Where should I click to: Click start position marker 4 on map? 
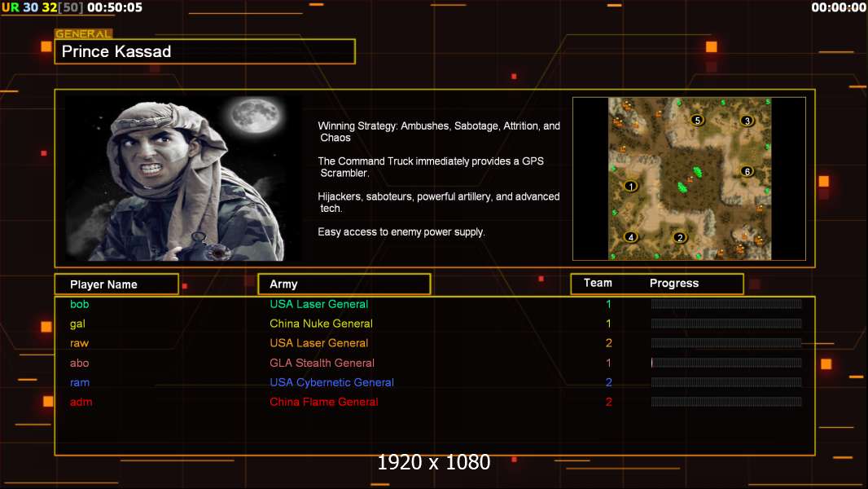pyautogui.click(x=630, y=237)
